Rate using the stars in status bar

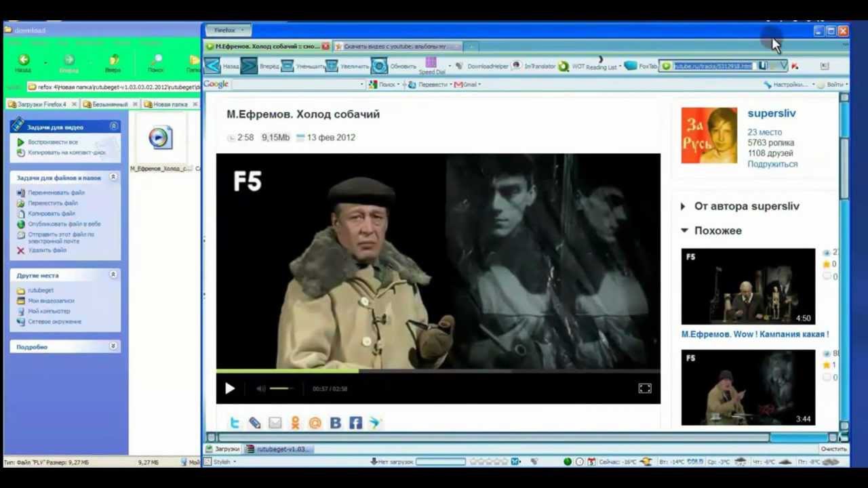pos(490,462)
